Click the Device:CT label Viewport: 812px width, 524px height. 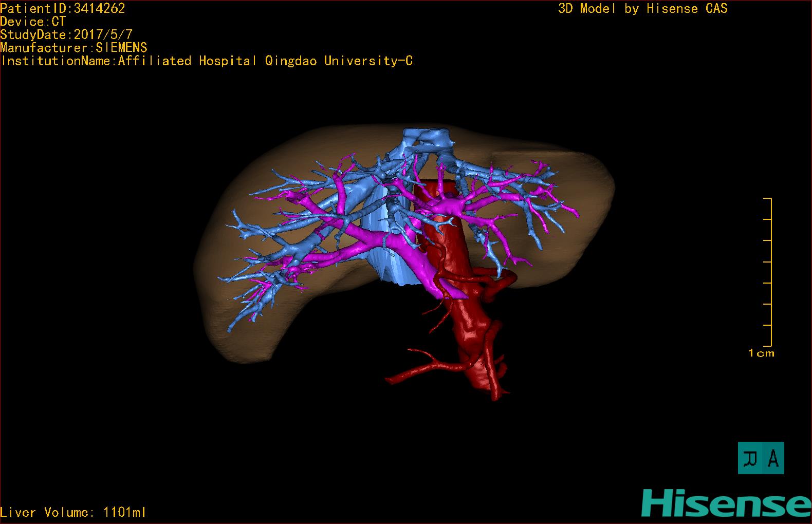[33, 22]
